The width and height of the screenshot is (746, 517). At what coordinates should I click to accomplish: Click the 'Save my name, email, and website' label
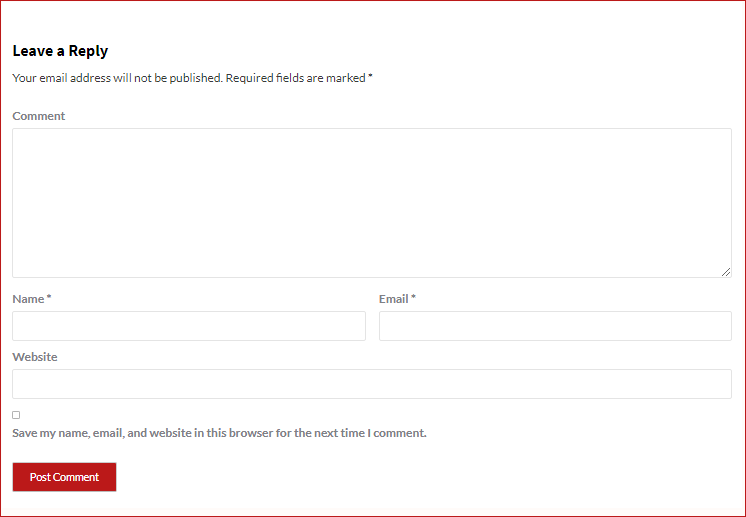point(219,433)
